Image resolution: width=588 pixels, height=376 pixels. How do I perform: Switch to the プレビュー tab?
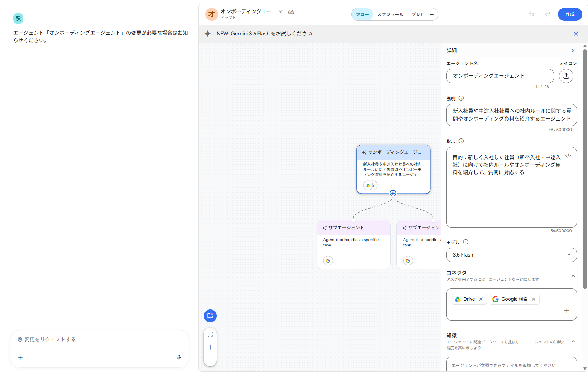click(x=423, y=14)
